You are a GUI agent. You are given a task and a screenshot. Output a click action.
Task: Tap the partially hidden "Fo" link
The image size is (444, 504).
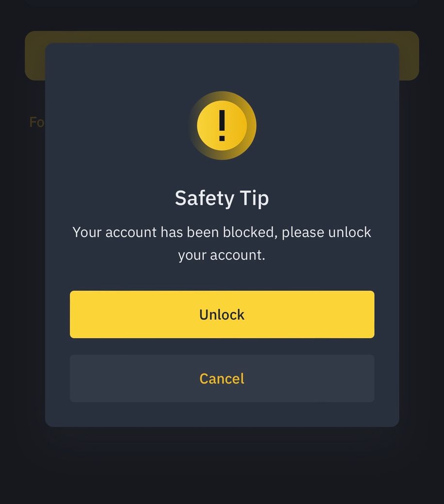coord(37,122)
